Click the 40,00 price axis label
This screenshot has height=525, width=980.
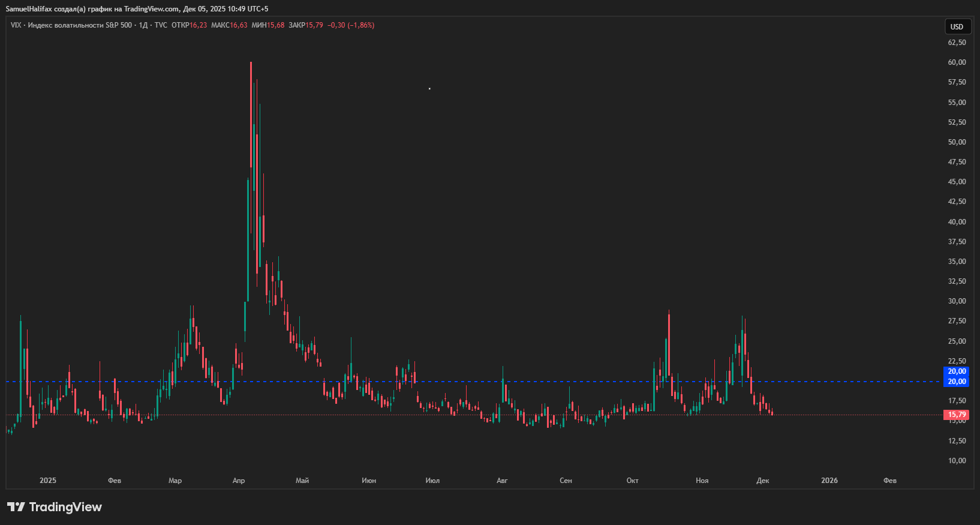(x=957, y=222)
